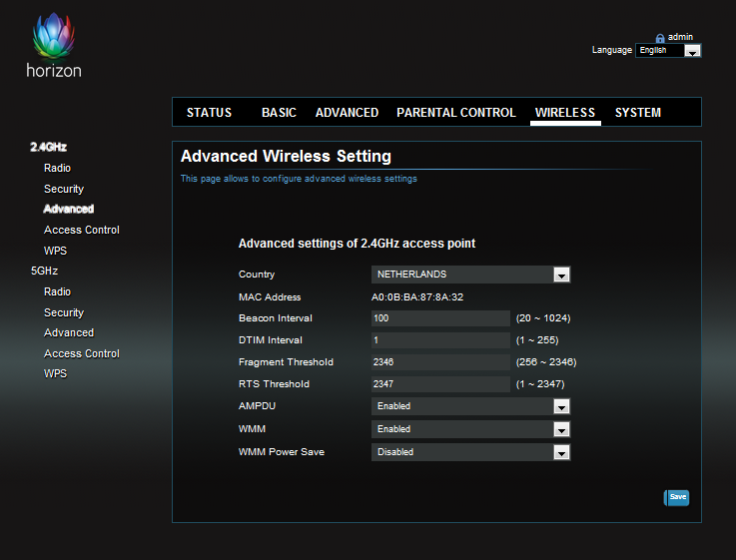Click the Fragment range text (256 ~ 2346)
The width and height of the screenshot is (736, 560).
(546, 362)
